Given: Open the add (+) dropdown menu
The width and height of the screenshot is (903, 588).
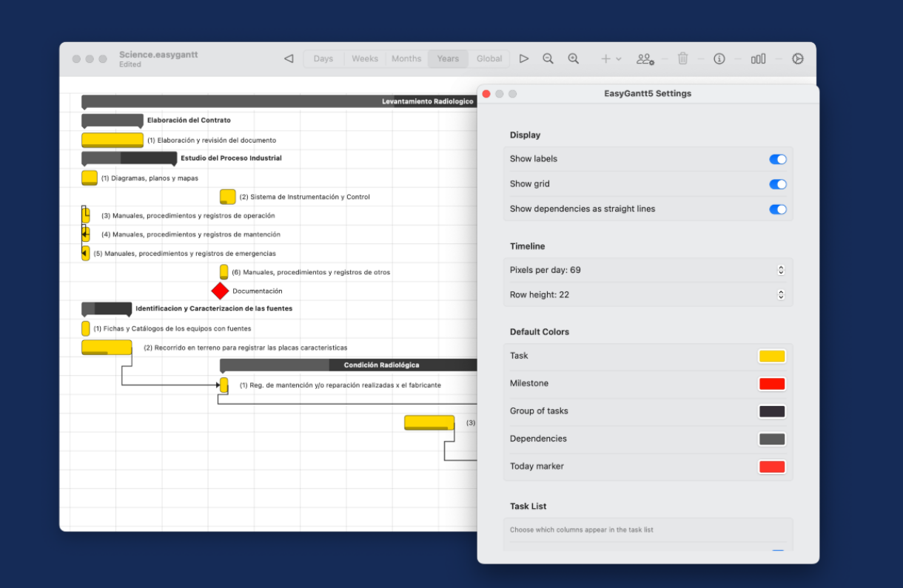Looking at the screenshot, I should coord(611,58).
